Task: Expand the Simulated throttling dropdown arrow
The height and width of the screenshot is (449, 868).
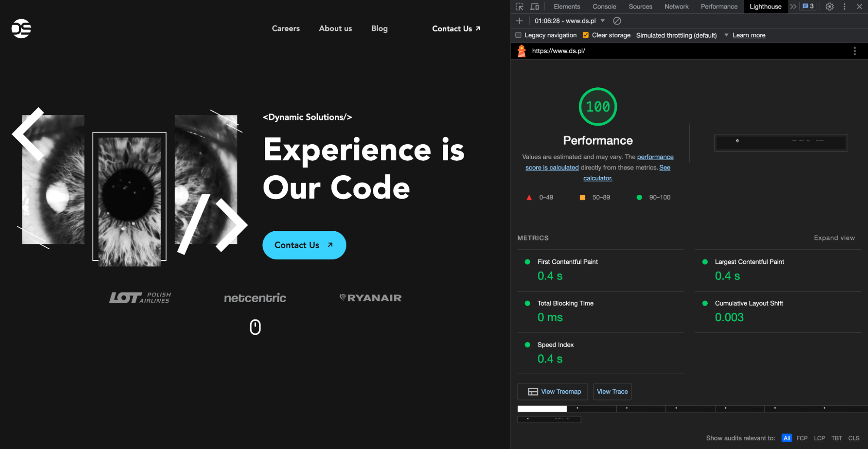Action: pos(726,35)
